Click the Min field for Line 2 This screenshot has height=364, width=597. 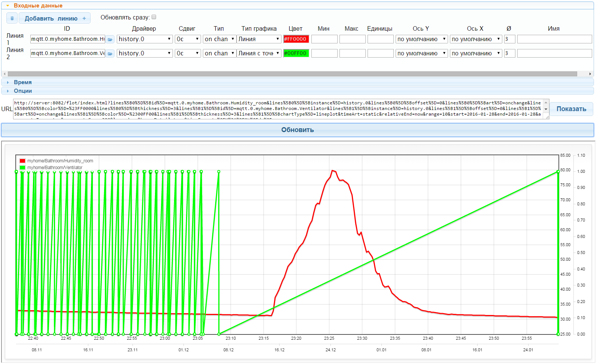pyautogui.click(x=324, y=53)
